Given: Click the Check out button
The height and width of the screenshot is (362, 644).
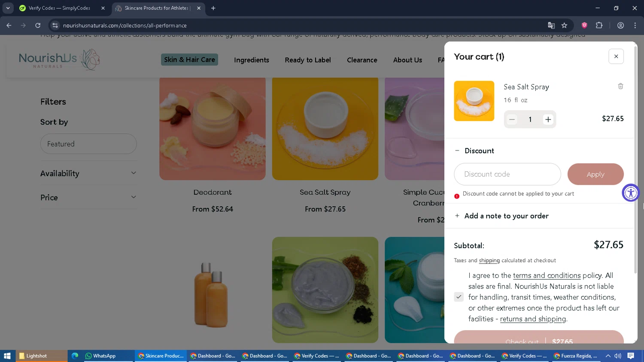Looking at the screenshot, I should click(x=539, y=337).
